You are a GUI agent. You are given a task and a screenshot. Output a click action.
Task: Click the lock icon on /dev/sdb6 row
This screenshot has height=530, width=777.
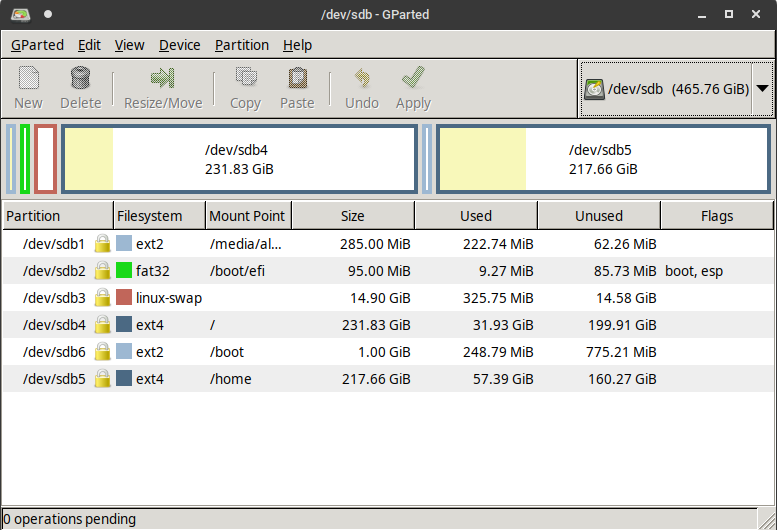pyautogui.click(x=103, y=352)
